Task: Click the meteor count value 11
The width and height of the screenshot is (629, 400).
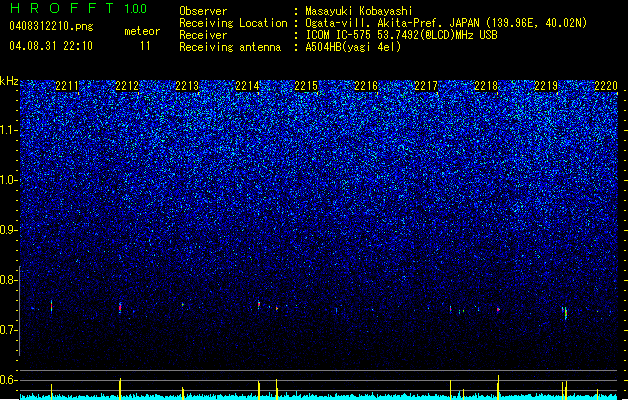Action: pos(145,46)
